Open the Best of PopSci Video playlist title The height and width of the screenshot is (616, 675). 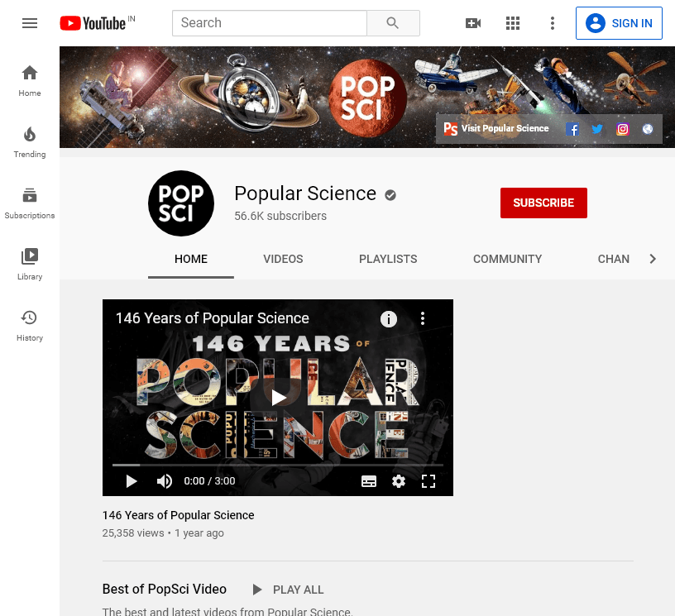tap(165, 589)
